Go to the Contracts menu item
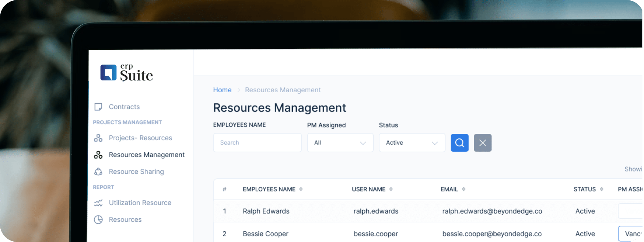 (124, 107)
